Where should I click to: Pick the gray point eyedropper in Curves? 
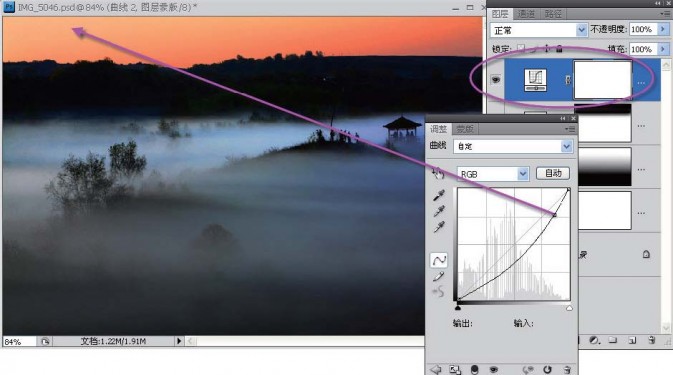(x=439, y=211)
